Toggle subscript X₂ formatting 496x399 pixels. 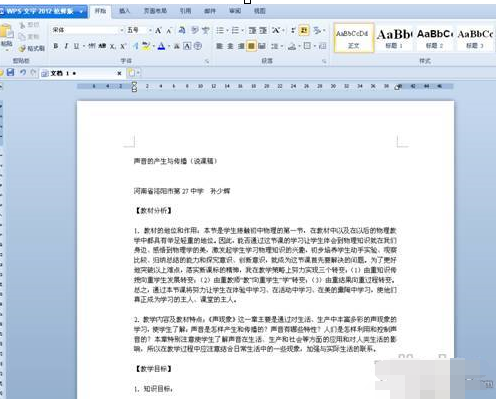(113, 46)
